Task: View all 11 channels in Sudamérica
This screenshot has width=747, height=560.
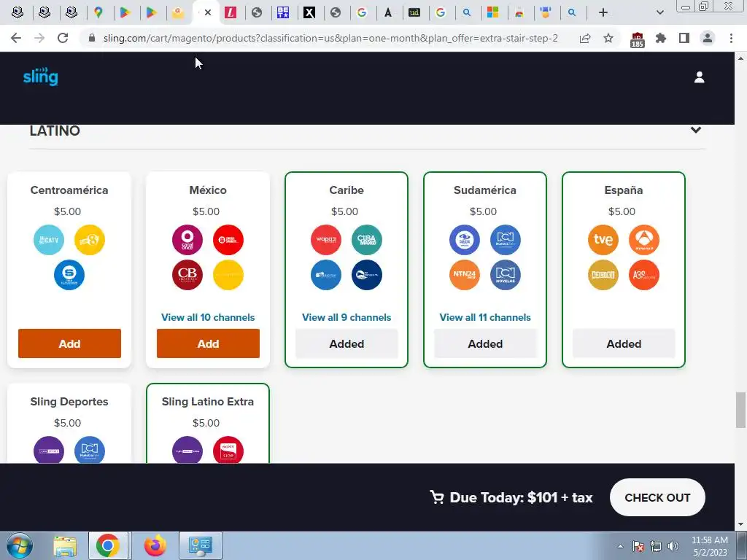Action: coord(485,317)
